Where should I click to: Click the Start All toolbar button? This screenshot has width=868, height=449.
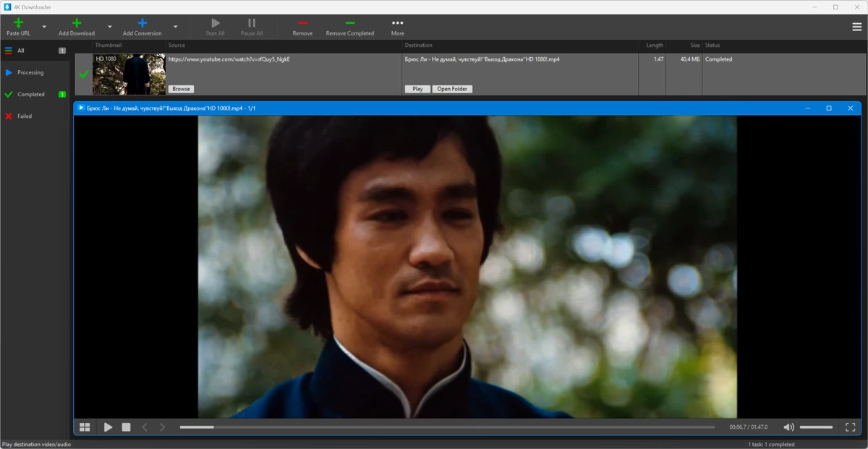[215, 27]
